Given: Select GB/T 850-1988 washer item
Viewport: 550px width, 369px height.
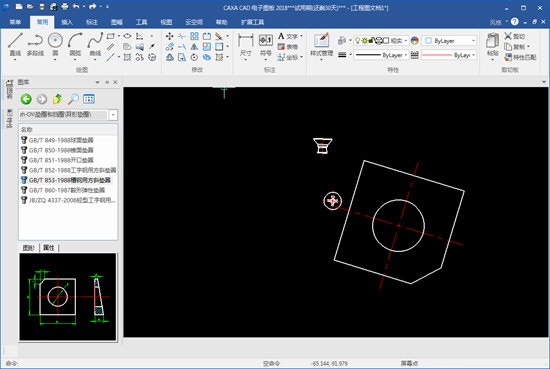Looking at the screenshot, I should [x=58, y=150].
